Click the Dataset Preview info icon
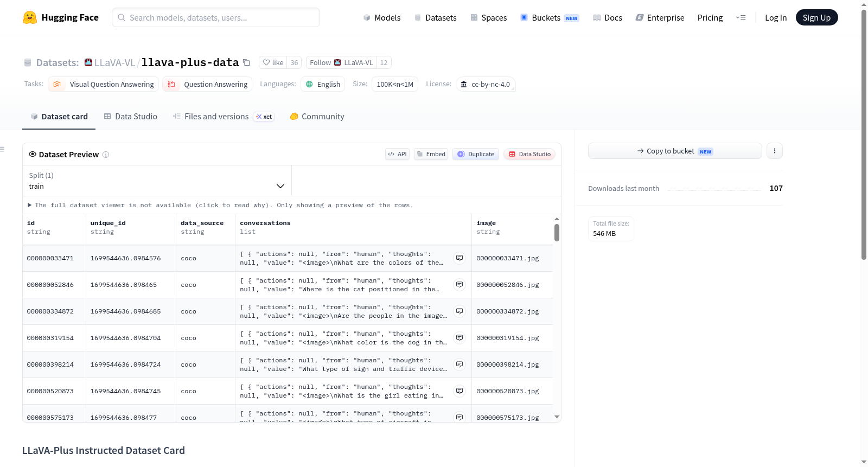The width and height of the screenshot is (868, 467). (106, 155)
